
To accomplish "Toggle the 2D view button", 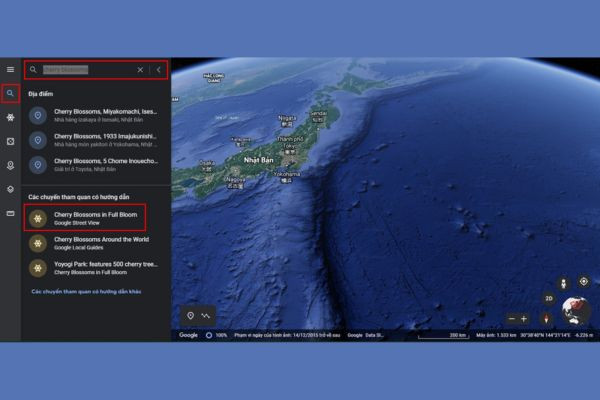I will click(x=549, y=299).
